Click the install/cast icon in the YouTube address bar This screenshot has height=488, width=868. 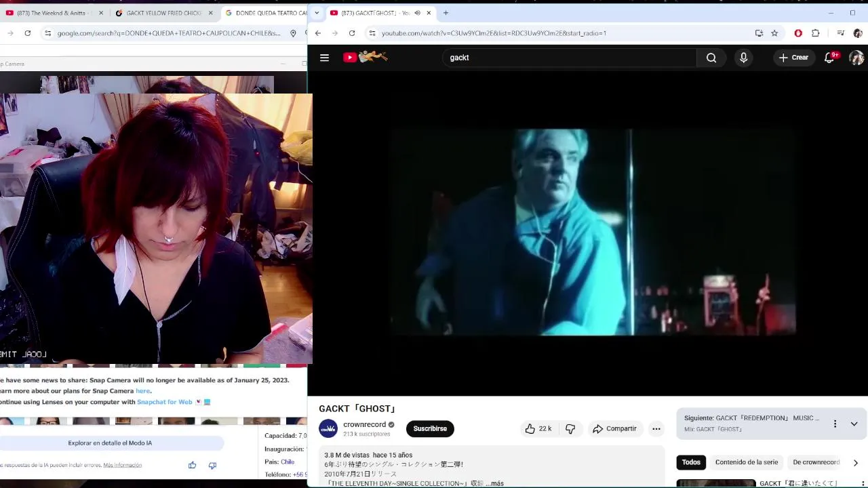(759, 33)
